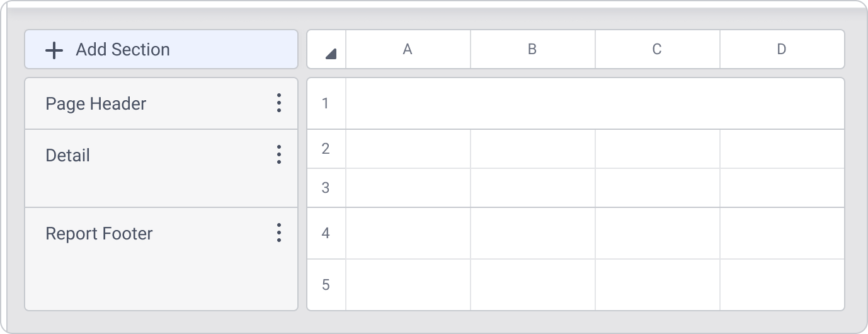Image resolution: width=868 pixels, height=334 pixels.
Task: Select row 1 header
Action: (x=326, y=103)
